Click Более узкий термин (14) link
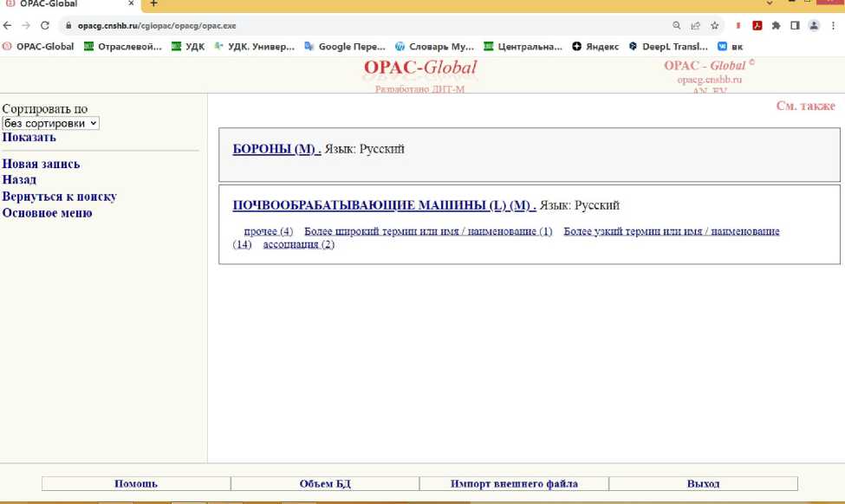Viewport: 845px width, 504px height. click(672, 231)
